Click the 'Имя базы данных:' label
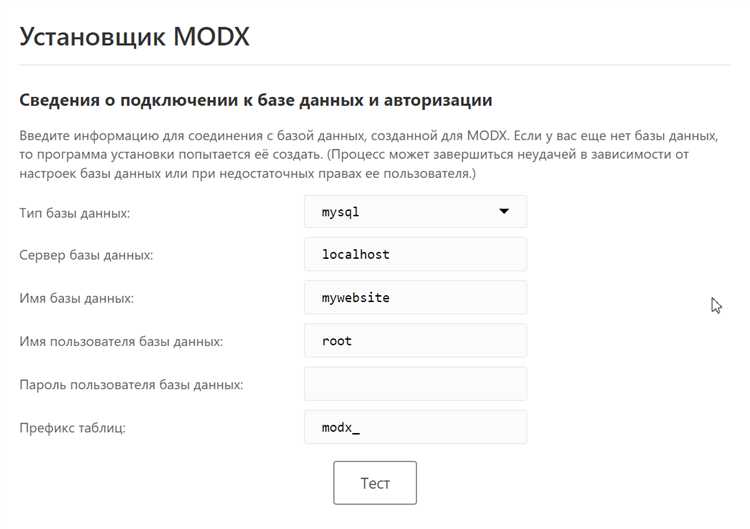Viewport: 750px width, 529px height. [x=76, y=298]
